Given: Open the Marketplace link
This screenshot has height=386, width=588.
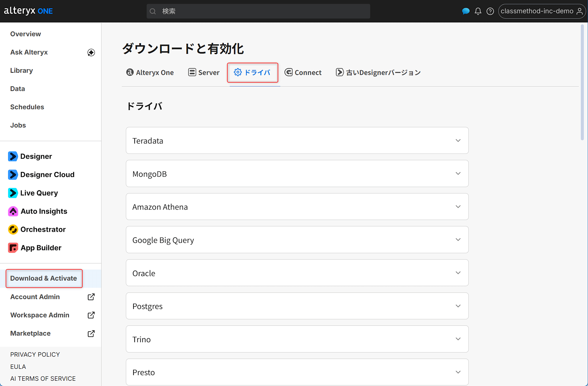Looking at the screenshot, I should (x=30, y=333).
